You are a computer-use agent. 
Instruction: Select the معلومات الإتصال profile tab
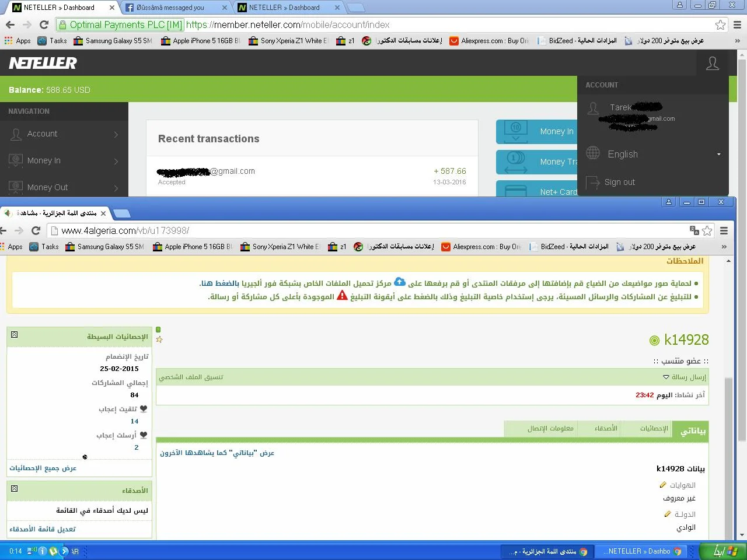pos(550,428)
